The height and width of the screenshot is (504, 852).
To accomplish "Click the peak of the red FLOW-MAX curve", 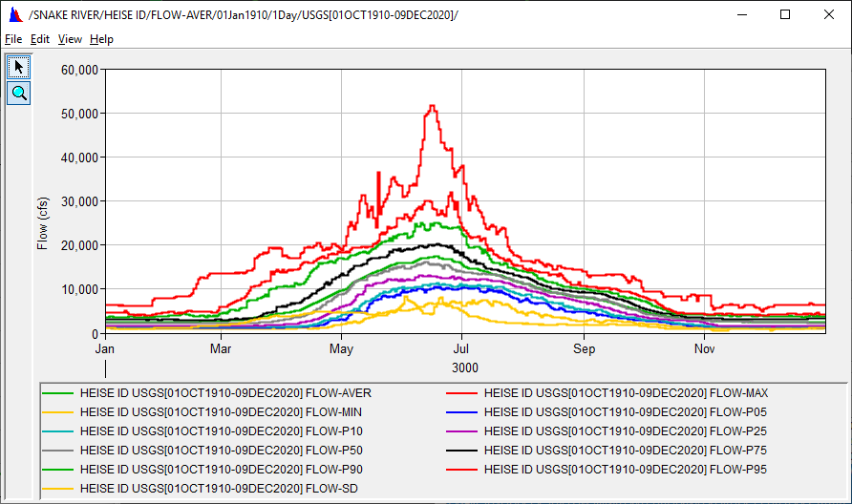I will click(x=432, y=106).
